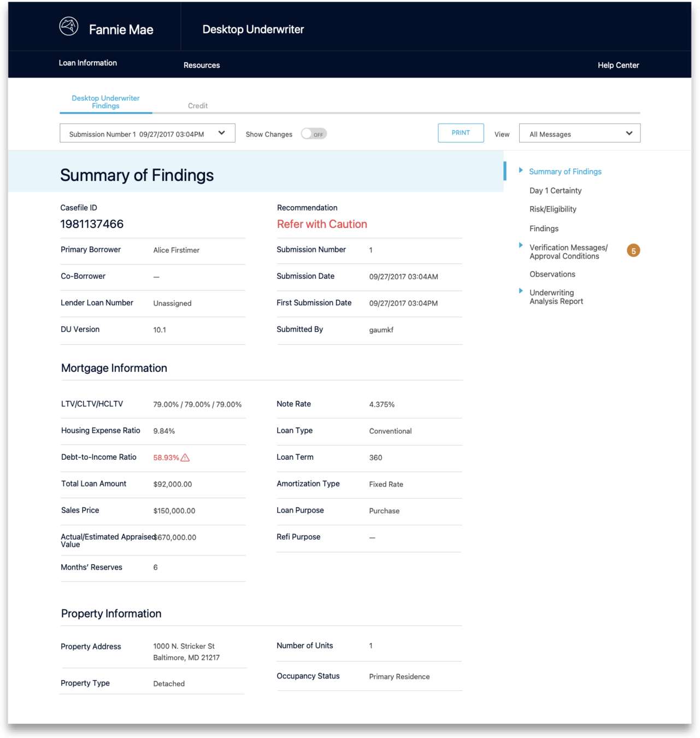
Task: Click LTV value 79.00% / 79.00% / 79.00%
Action: coord(197,405)
